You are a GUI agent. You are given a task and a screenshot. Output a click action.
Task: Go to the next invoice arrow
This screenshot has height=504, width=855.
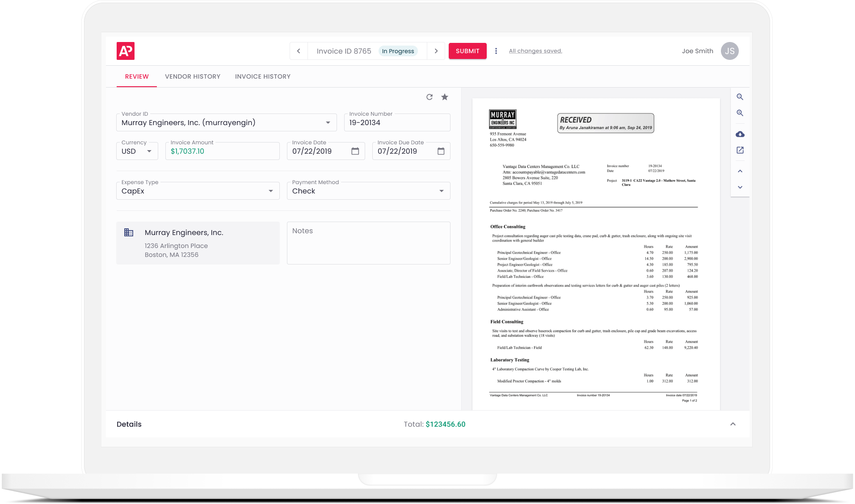tap(436, 51)
